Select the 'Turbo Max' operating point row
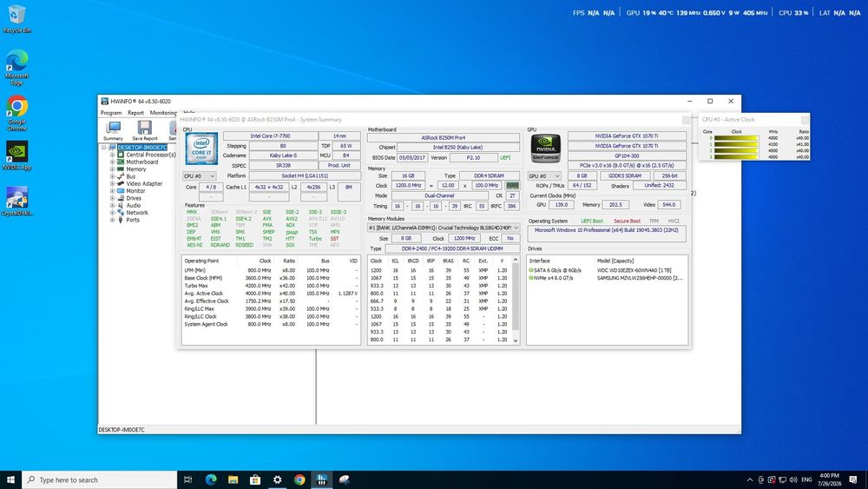The height and width of the screenshot is (489, 868). (271, 286)
